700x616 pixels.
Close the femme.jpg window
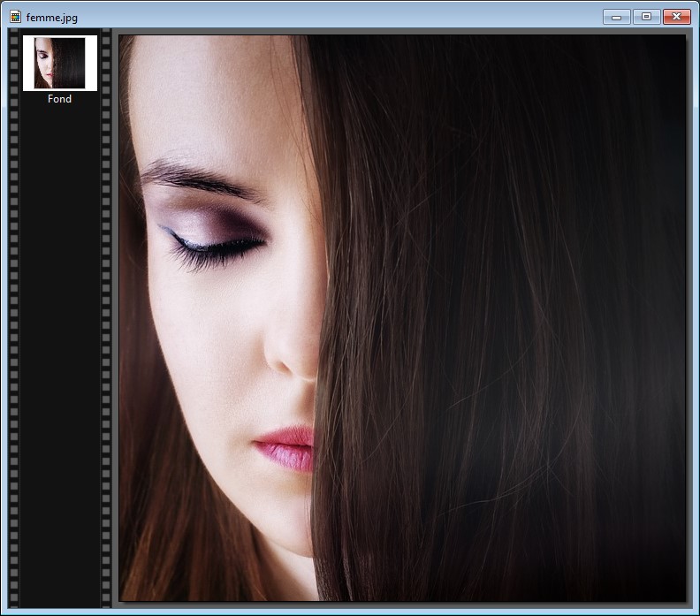(676, 17)
